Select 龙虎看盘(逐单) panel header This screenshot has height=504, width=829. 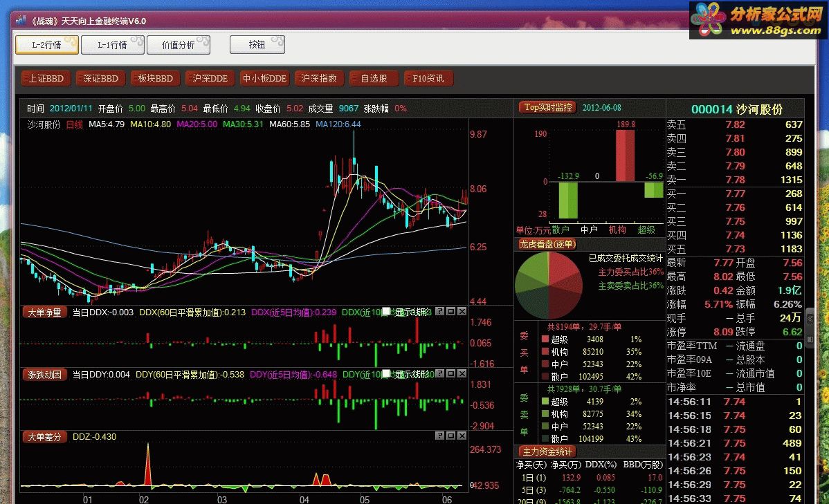pyautogui.click(x=547, y=244)
